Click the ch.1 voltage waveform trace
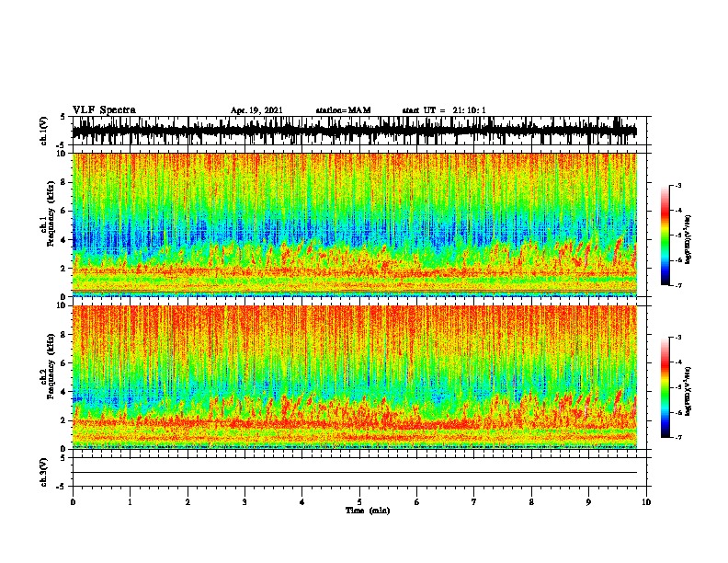This screenshot has width=728, height=563. point(355,131)
